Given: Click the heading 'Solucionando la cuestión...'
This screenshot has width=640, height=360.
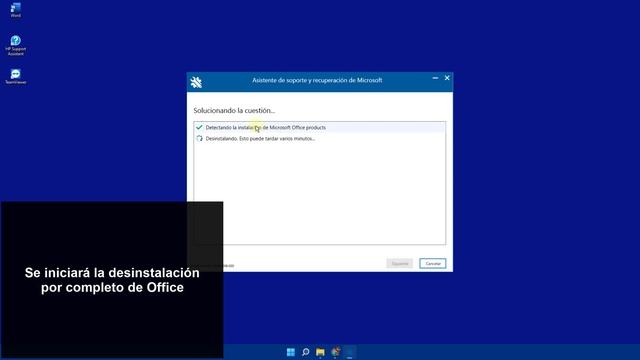Looking at the screenshot, I should [x=234, y=110].
